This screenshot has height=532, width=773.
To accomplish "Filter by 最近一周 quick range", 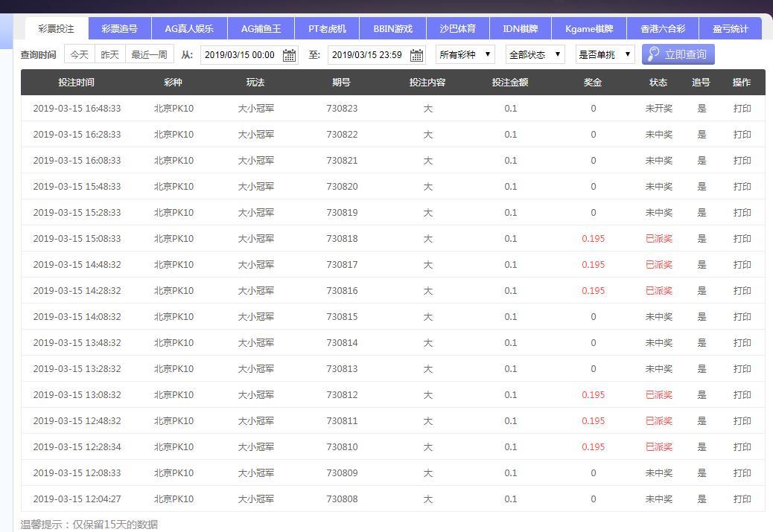I will 150,54.
